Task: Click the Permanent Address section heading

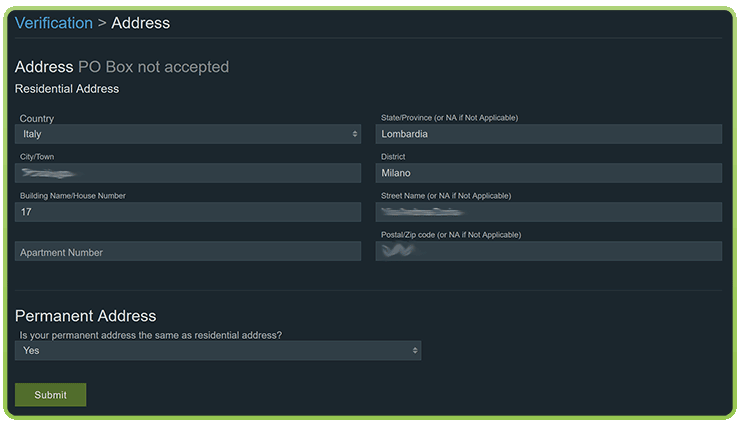Action: pos(85,316)
